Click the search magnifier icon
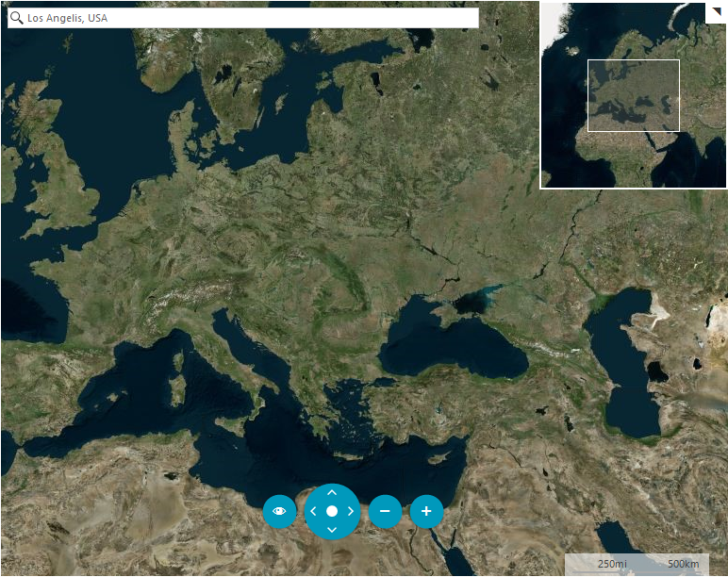Viewport: 728px width, 577px height. pyautogui.click(x=16, y=18)
